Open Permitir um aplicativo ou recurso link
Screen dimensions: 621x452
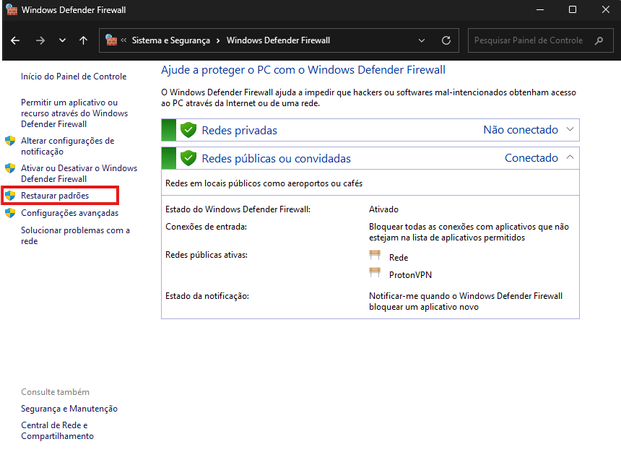(x=74, y=113)
